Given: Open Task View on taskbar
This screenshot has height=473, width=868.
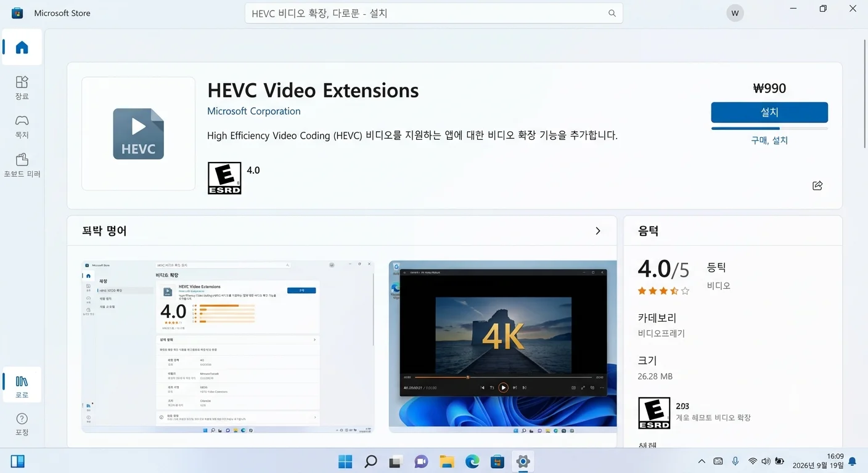Looking at the screenshot, I should (396, 461).
